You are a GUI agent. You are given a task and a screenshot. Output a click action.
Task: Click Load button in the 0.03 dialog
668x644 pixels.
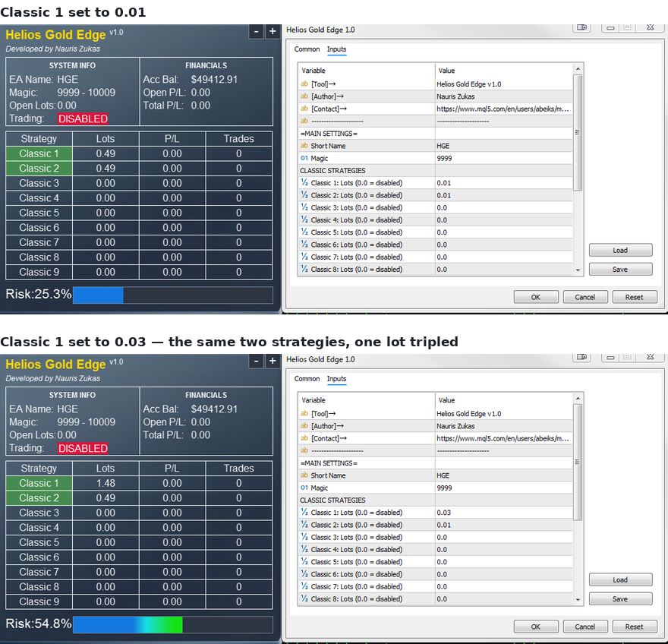tap(620, 579)
